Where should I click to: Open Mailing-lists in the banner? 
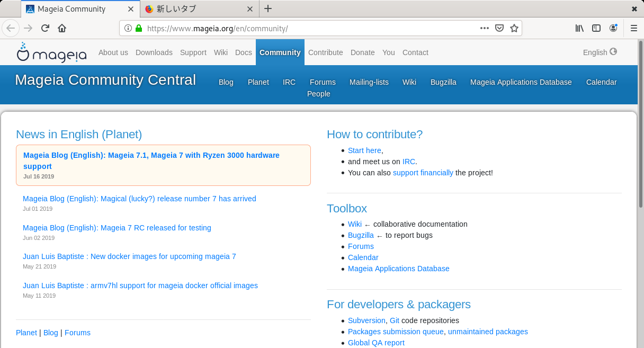click(369, 82)
